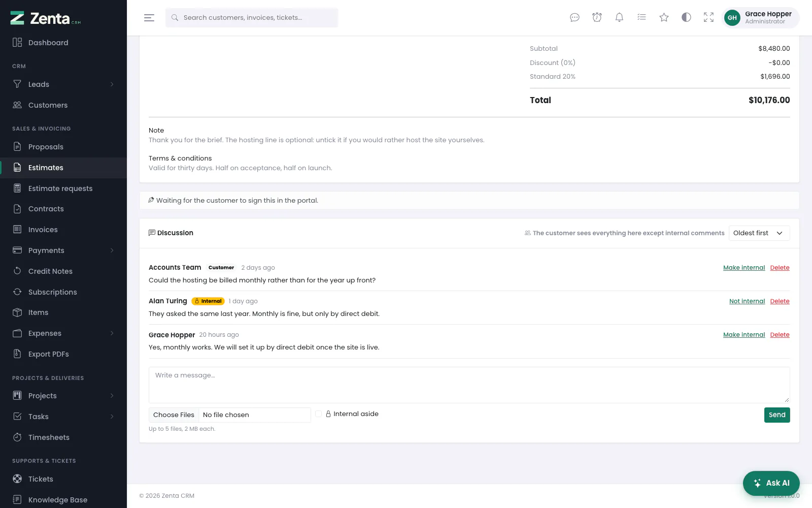Enter fullscreen via expand arrows icon
Screen dimensions: 812x508
(x=708, y=18)
